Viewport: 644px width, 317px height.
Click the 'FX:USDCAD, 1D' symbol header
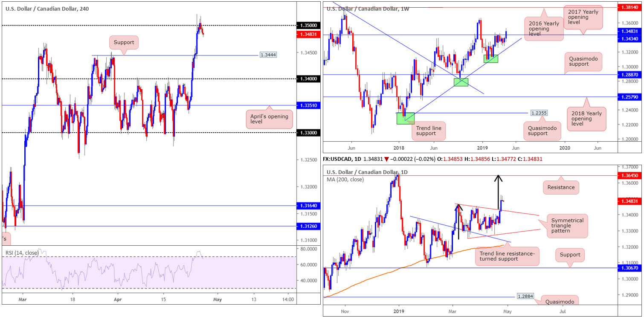pyautogui.click(x=341, y=159)
